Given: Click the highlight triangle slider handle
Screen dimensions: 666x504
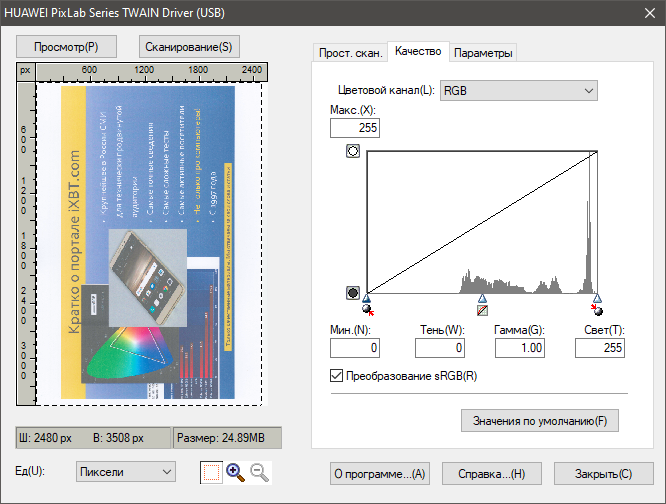Looking at the screenshot, I should (x=597, y=298).
